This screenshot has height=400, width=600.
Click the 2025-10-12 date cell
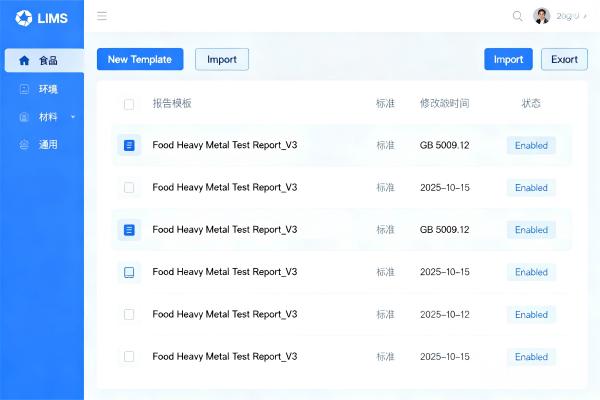[x=445, y=315]
